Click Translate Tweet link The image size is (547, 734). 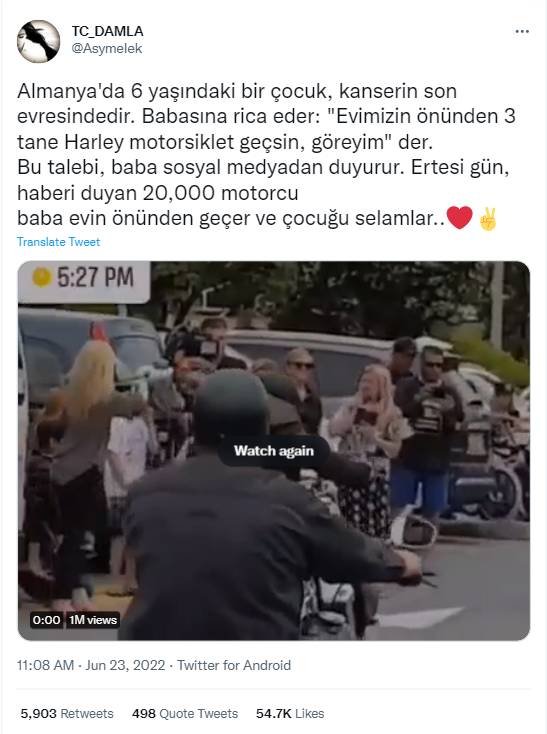point(58,242)
